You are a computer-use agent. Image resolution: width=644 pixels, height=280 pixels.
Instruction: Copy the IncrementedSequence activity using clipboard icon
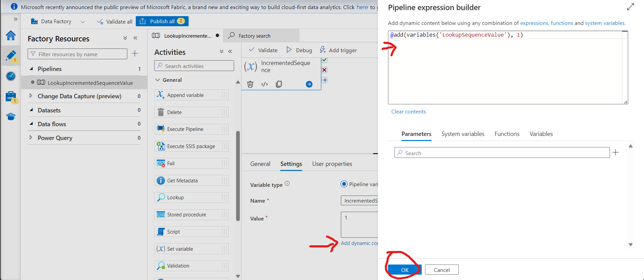(x=279, y=84)
